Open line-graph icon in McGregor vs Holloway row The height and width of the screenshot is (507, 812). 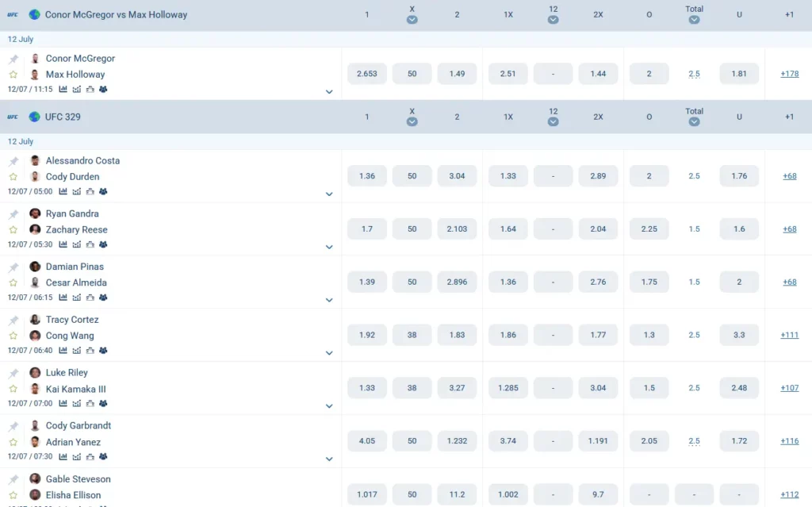tap(77, 89)
